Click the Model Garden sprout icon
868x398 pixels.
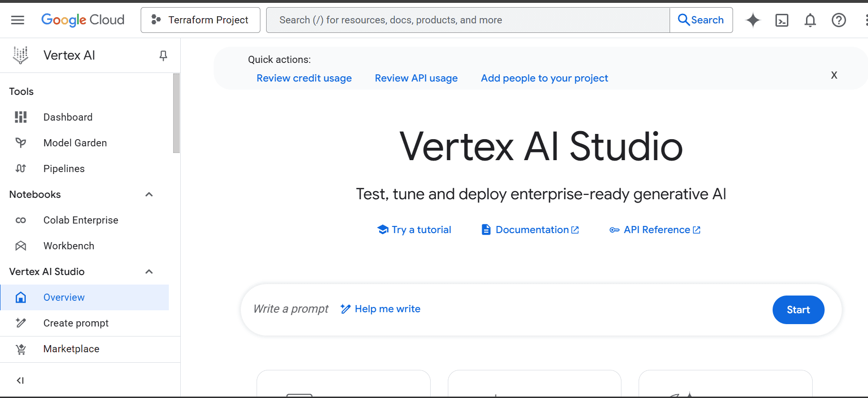coord(21,143)
